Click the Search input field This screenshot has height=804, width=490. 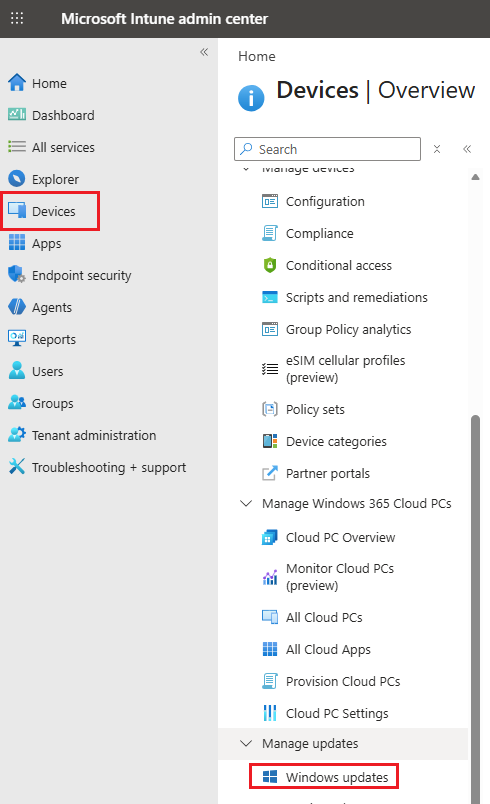[328, 149]
